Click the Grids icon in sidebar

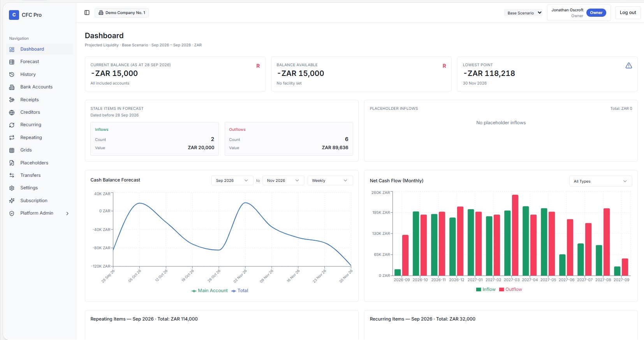(x=12, y=150)
